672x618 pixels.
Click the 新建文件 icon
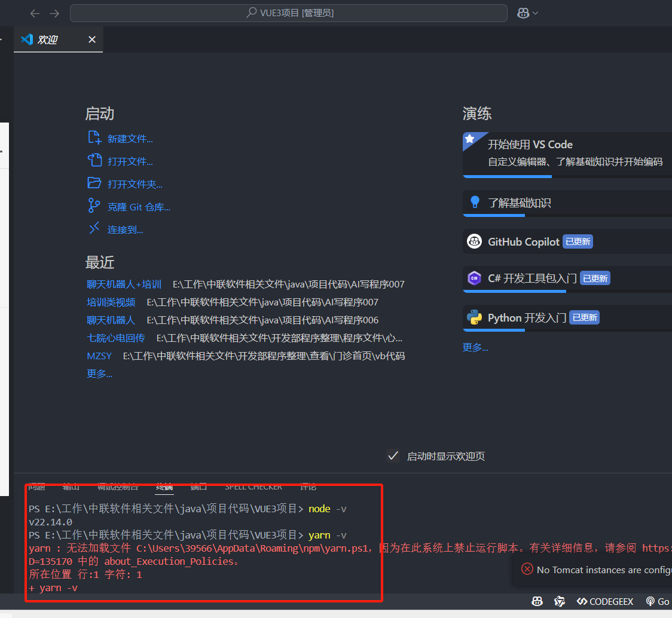point(94,138)
